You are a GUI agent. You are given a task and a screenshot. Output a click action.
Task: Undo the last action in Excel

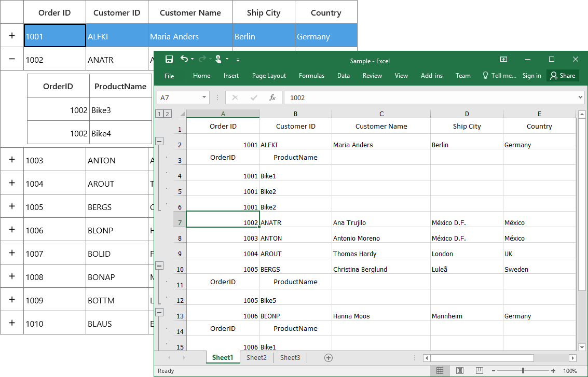click(x=184, y=59)
